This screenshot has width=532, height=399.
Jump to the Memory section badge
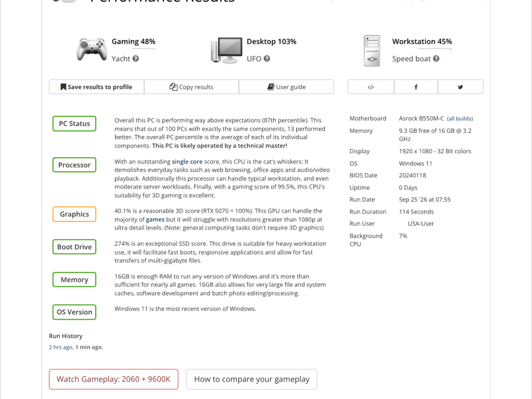point(74,280)
